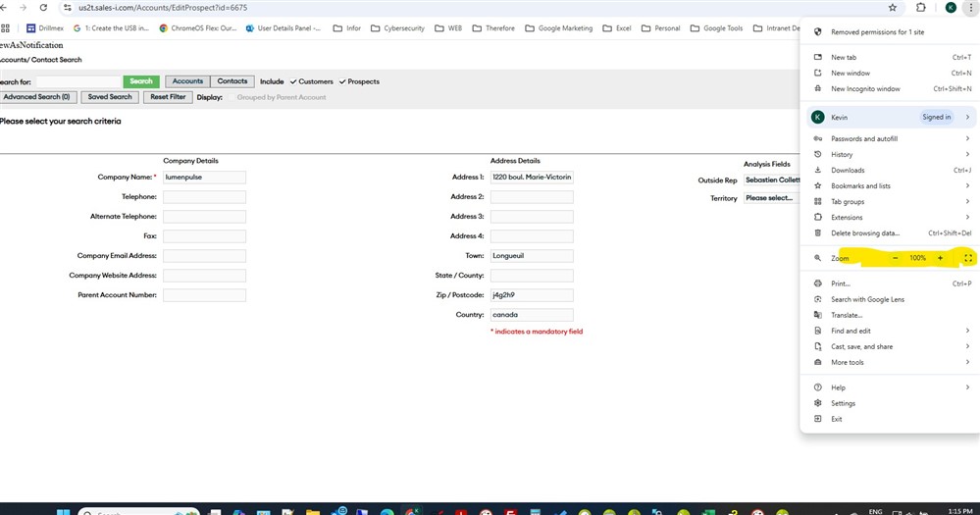Uncheck the Customers include checkbox
This screenshot has height=515, width=980.
[293, 81]
